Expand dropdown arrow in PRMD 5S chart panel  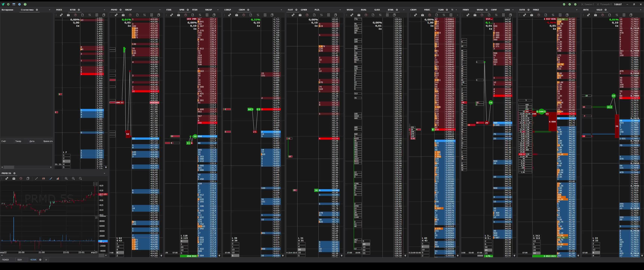click(104, 173)
